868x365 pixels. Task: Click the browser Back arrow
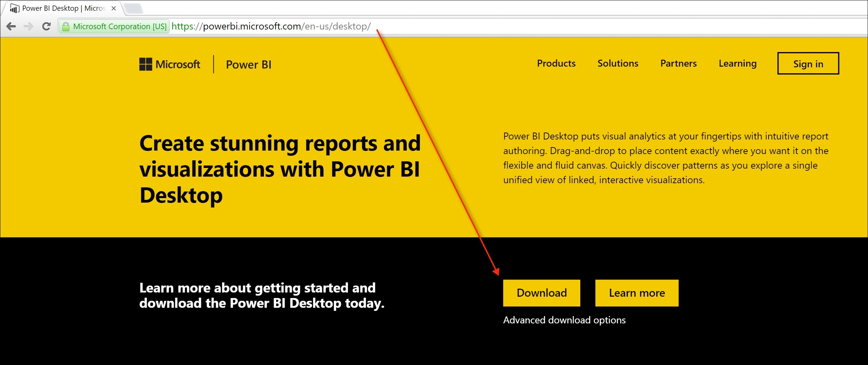[11, 26]
